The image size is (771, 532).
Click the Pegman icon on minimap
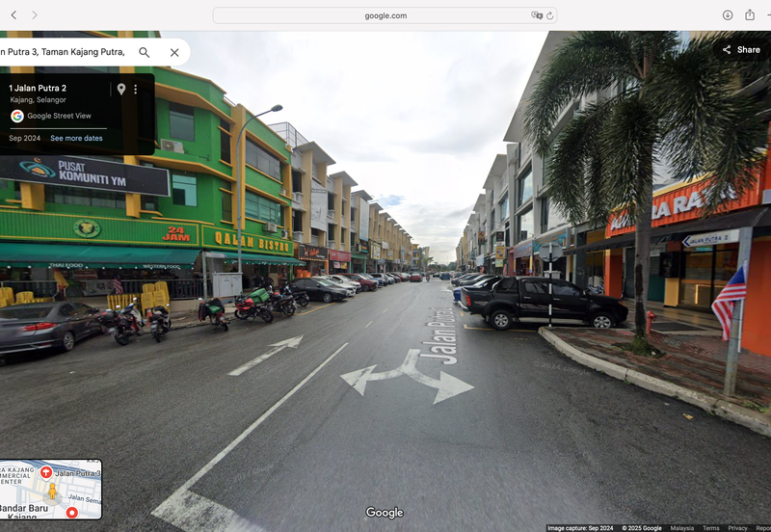(x=52, y=492)
